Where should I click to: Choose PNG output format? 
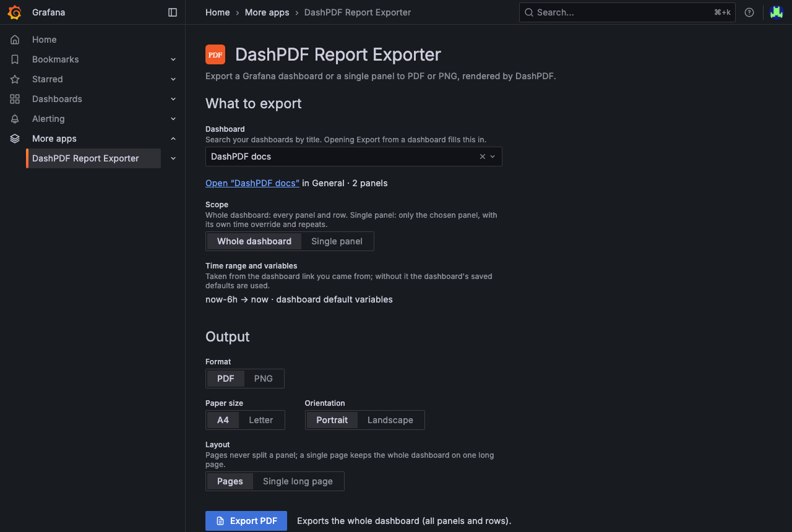(264, 379)
